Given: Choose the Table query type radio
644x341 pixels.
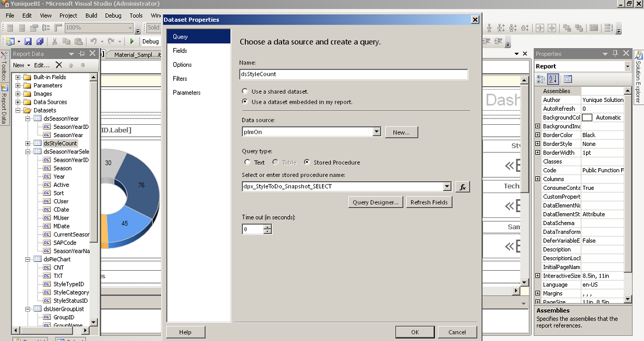Looking at the screenshot, I should [x=275, y=162].
